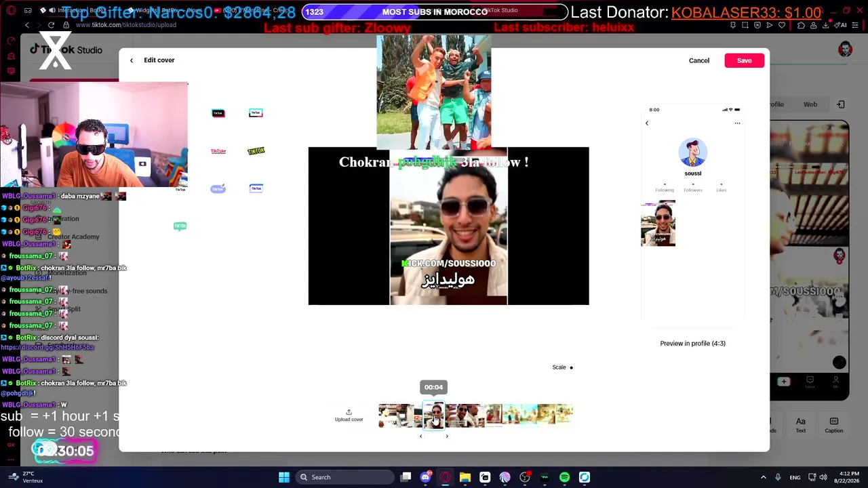Choose the white bordered TikTok text template
The image size is (868, 488).
pyautogui.click(x=256, y=188)
